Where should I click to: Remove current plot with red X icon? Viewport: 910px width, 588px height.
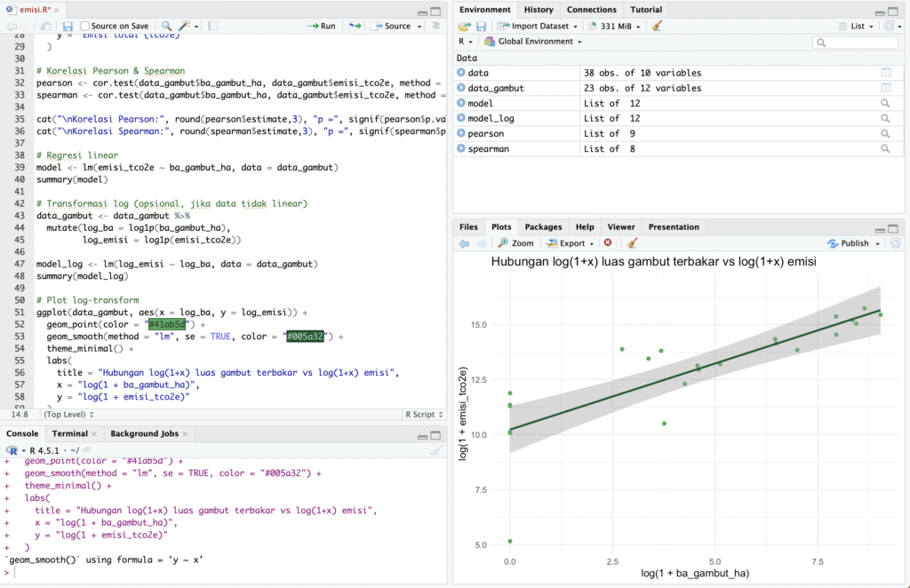click(x=608, y=243)
